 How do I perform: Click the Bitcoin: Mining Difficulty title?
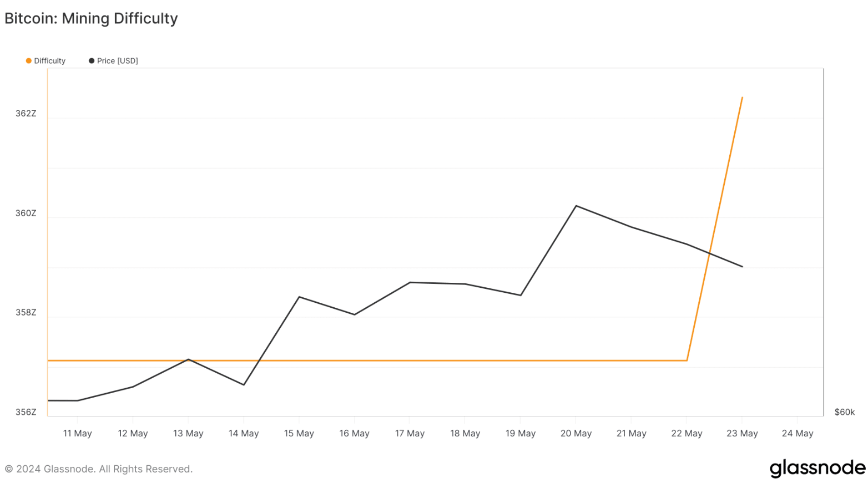pyautogui.click(x=91, y=18)
